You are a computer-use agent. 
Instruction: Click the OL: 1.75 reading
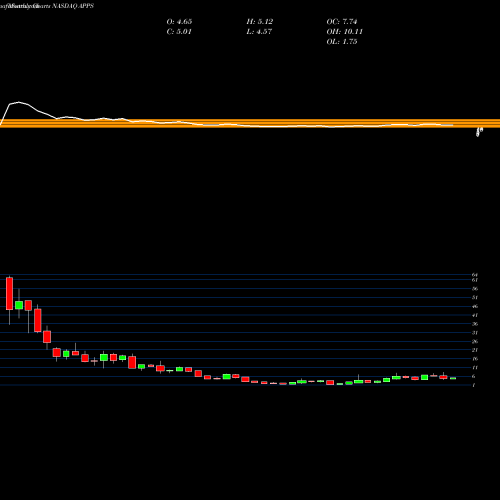342,42
